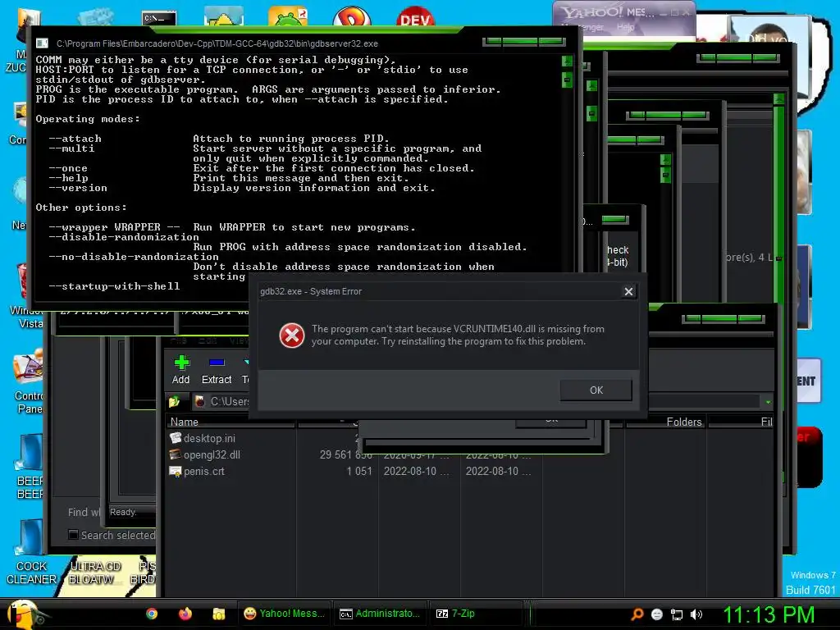Click the desktop.ini file icon
Screen dimensions: 840x630
pyautogui.click(x=176, y=438)
